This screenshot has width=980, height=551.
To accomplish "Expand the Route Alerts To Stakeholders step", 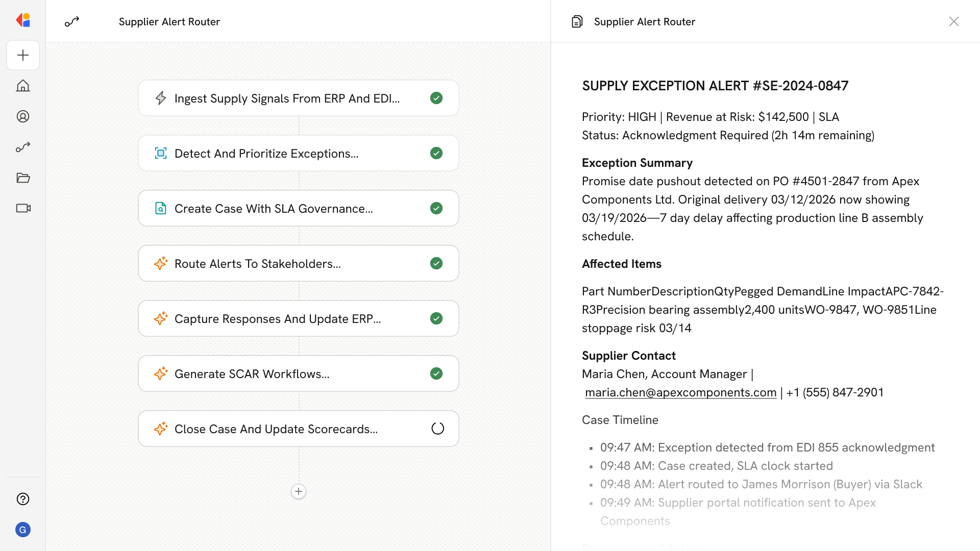I will (258, 264).
